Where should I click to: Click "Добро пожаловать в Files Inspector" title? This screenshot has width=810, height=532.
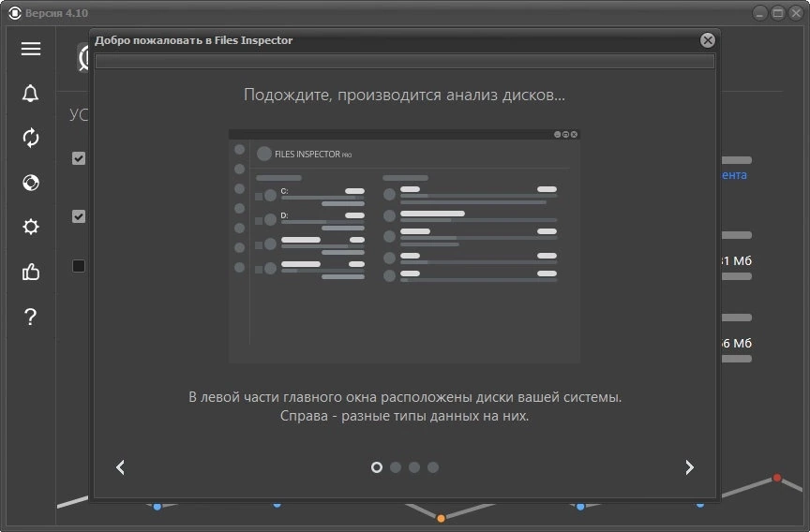pos(194,40)
